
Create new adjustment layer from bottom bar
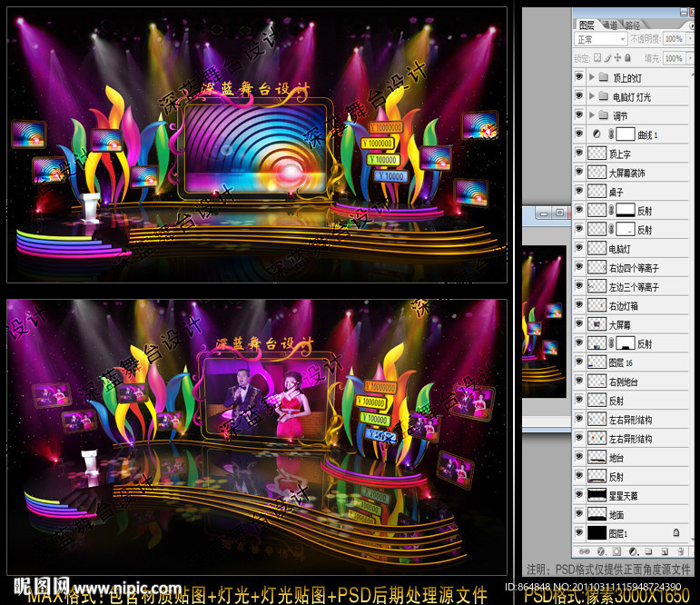click(633, 551)
